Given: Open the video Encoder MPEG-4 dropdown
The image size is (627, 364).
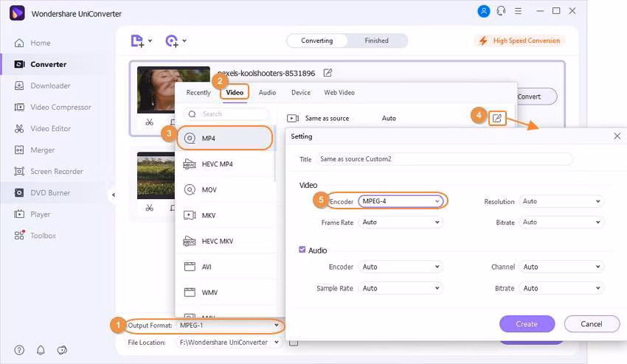Looking at the screenshot, I should pyautogui.click(x=401, y=201).
